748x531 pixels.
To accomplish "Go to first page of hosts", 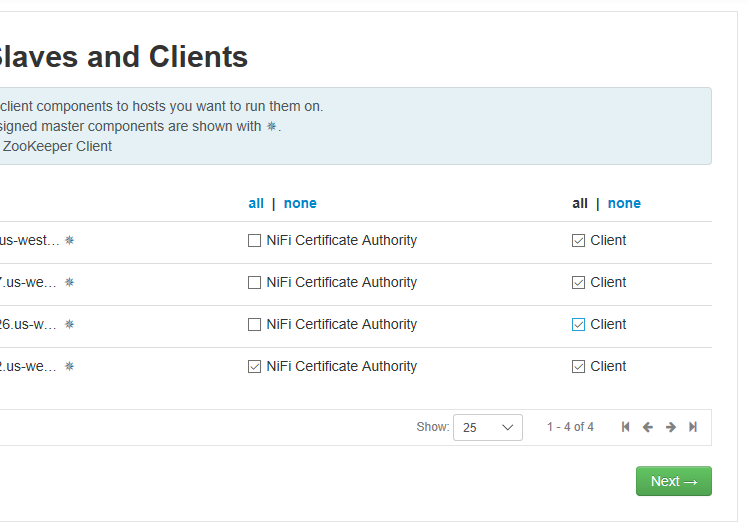I will (626, 427).
